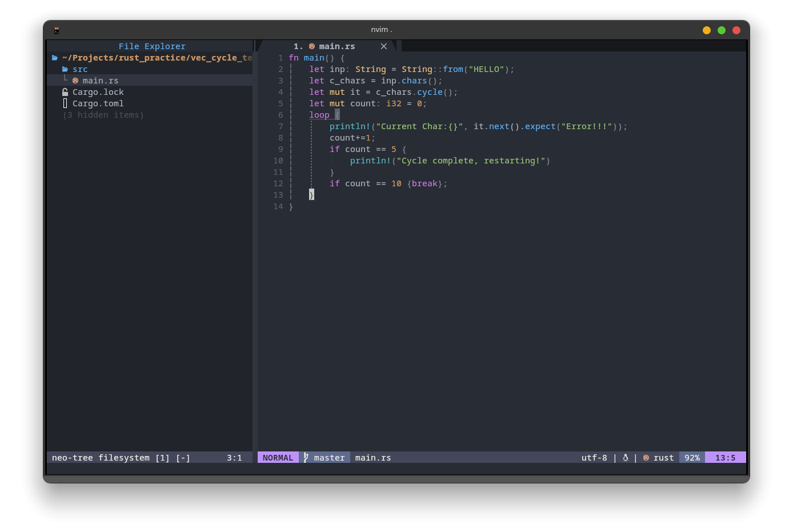Viewport: 793px width, 532px height.
Task: Click line number 1 in the gutter
Action: coord(281,58)
